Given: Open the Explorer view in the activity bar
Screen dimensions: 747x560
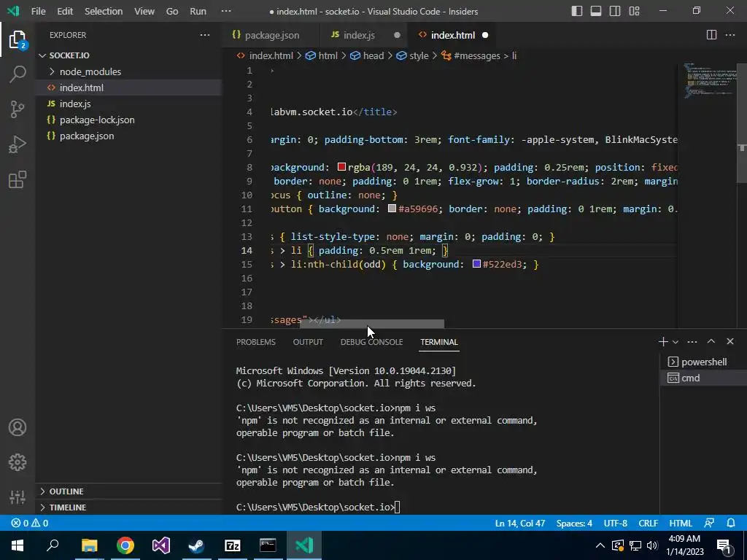Looking at the screenshot, I should coord(18,39).
